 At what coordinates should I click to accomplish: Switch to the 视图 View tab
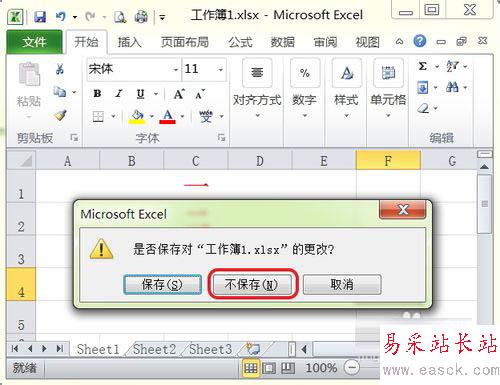tap(367, 42)
